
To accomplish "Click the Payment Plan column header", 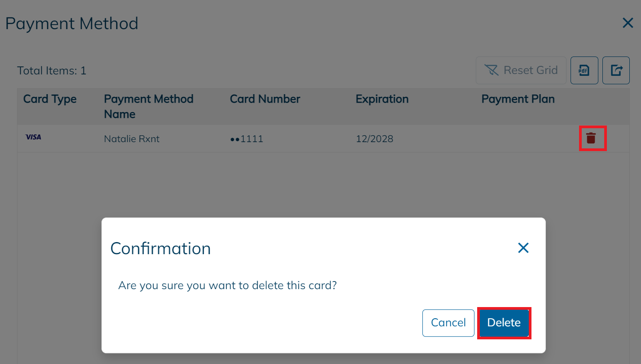I will pos(518,99).
